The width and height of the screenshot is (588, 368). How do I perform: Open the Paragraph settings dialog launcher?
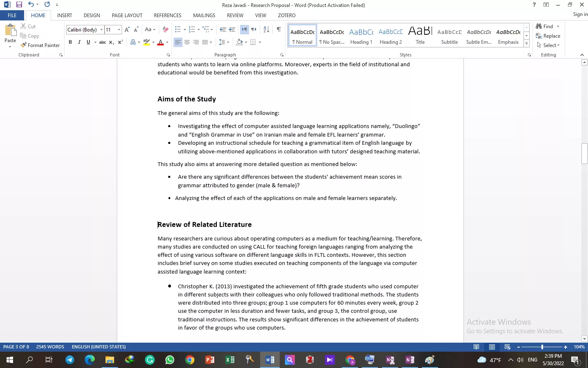282,55
